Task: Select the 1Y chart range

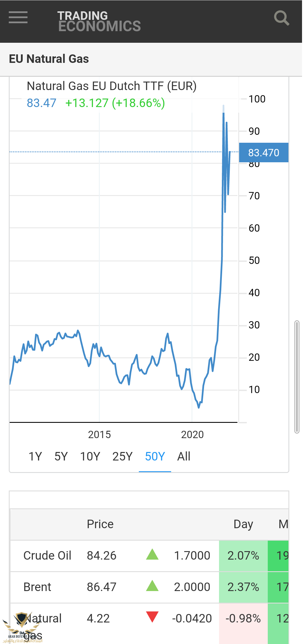Action: pos(35,457)
